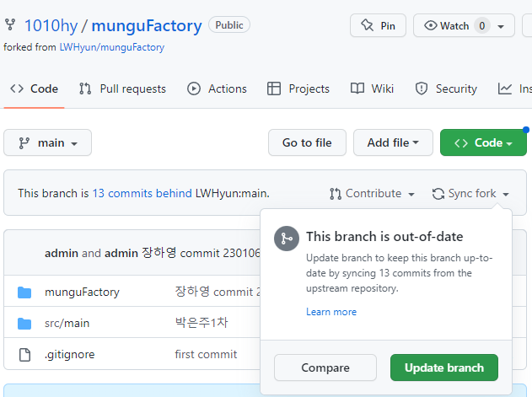Open the .gitignore file
This screenshot has height=397, width=532.
click(x=69, y=354)
